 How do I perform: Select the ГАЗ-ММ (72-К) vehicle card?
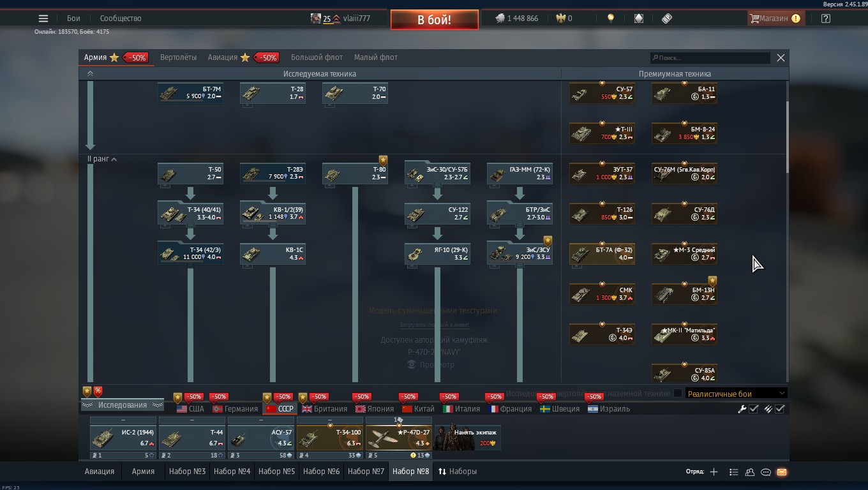tap(520, 174)
